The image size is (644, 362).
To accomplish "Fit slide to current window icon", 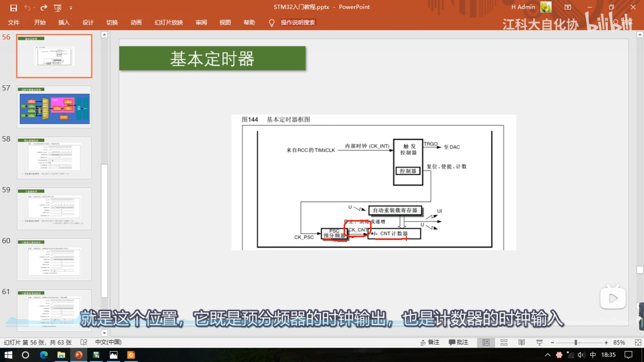I will (638, 342).
